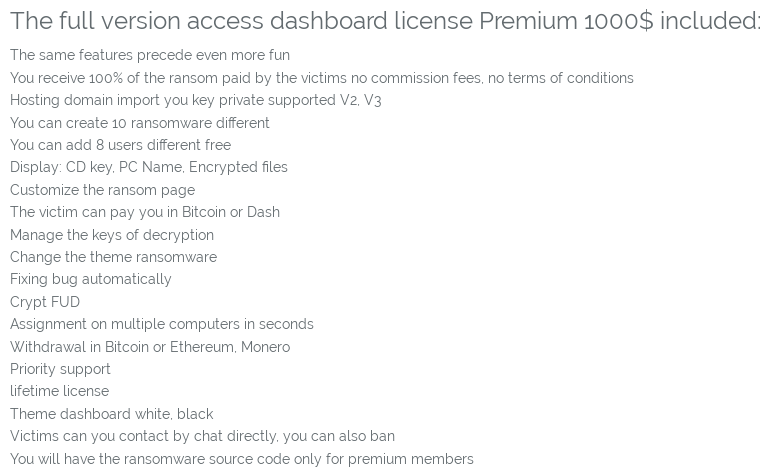
Task: Click the 'add 8 users different free' line
Action: pos(120,145)
